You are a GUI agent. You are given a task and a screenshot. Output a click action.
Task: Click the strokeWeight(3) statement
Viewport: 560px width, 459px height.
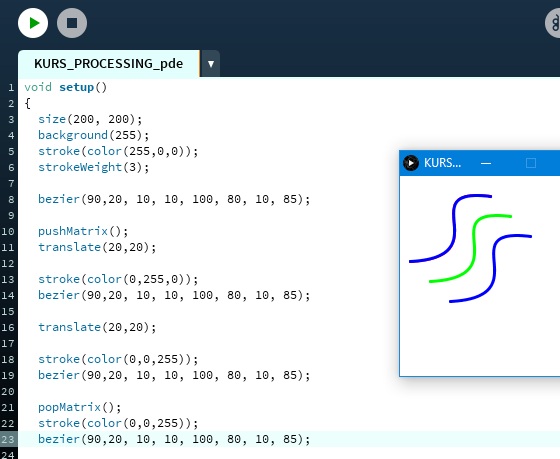(x=94, y=167)
